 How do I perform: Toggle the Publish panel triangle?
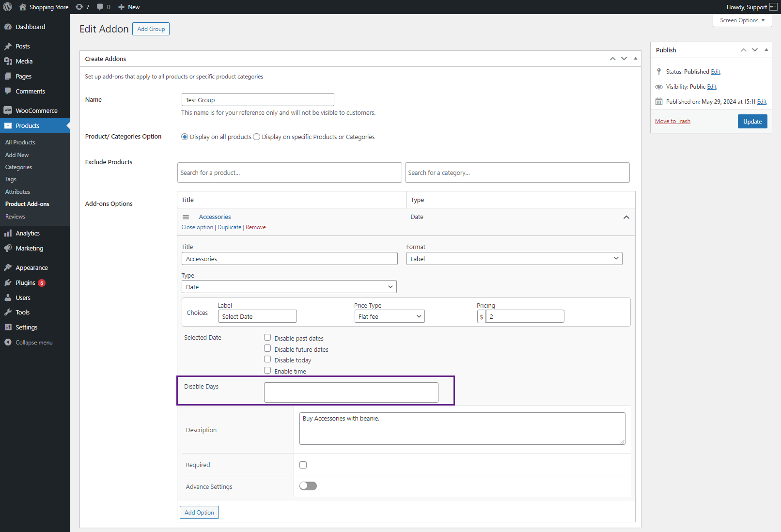point(766,50)
